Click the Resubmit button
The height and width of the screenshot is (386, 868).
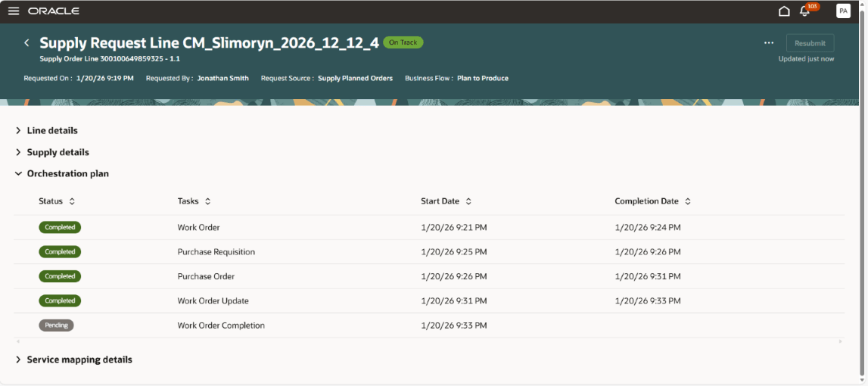point(810,42)
